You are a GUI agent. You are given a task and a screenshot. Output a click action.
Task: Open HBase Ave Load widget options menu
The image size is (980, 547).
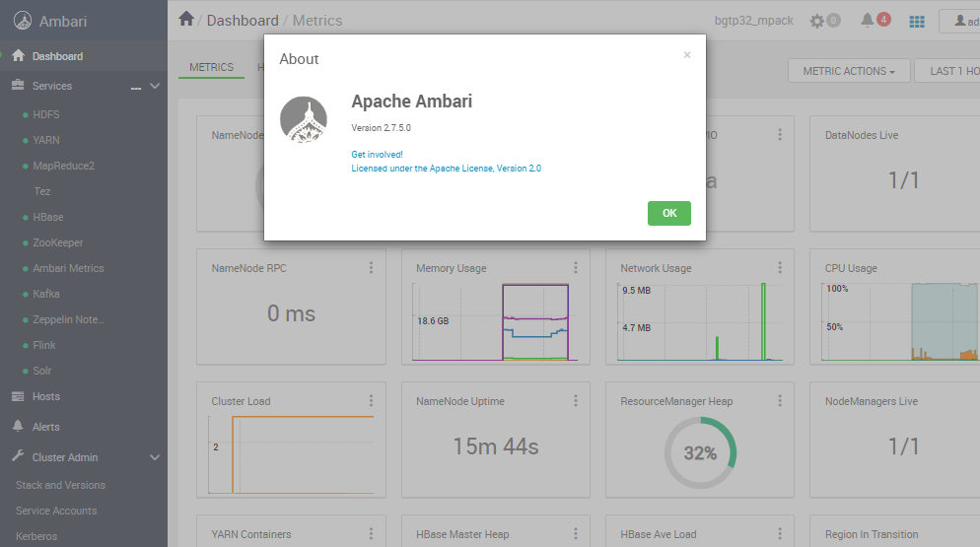pyautogui.click(x=780, y=534)
